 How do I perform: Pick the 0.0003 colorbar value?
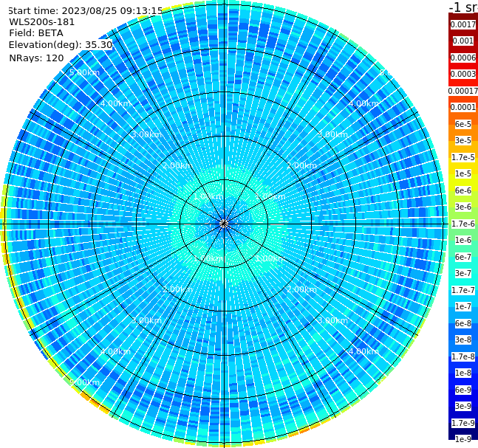[463, 74]
